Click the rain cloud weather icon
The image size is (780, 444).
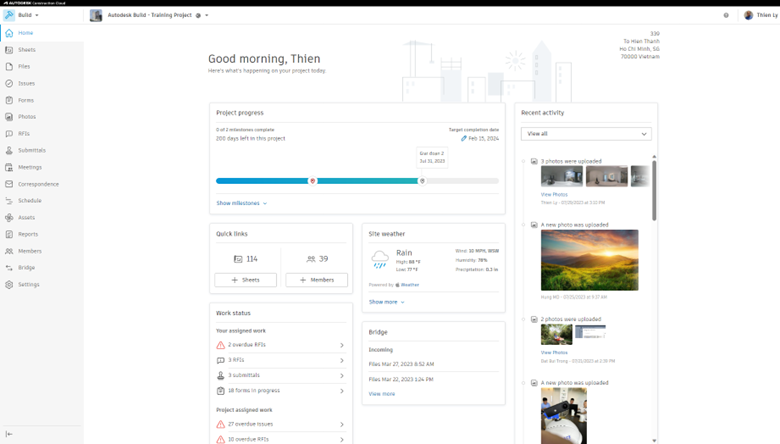pos(380,260)
